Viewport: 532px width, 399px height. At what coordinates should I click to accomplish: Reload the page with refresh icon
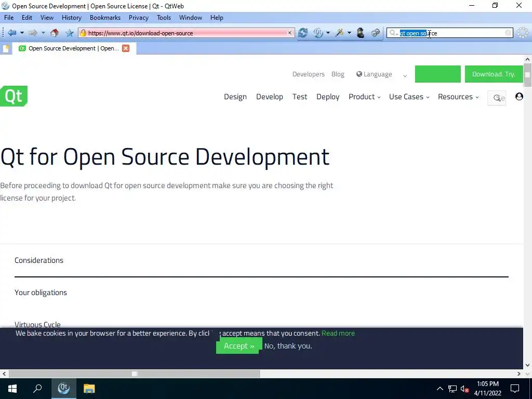pyautogui.click(x=303, y=33)
